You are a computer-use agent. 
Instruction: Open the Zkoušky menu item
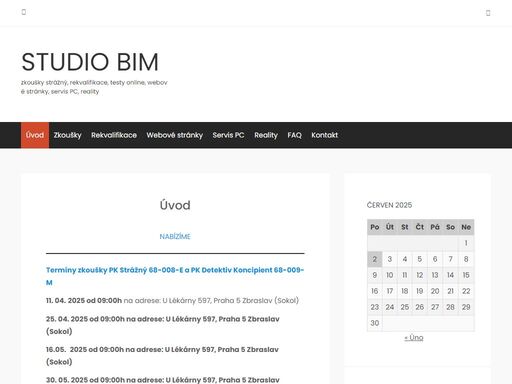pyautogui.click(x=68, y=135)
